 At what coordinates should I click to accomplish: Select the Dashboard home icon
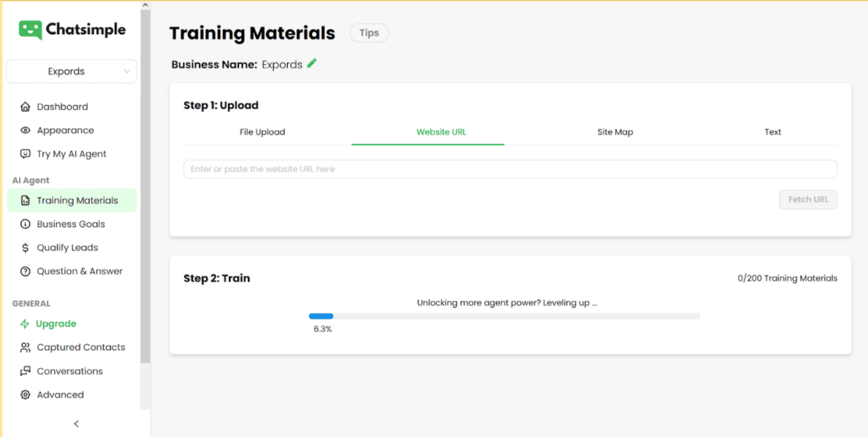(x=24, y=107)
